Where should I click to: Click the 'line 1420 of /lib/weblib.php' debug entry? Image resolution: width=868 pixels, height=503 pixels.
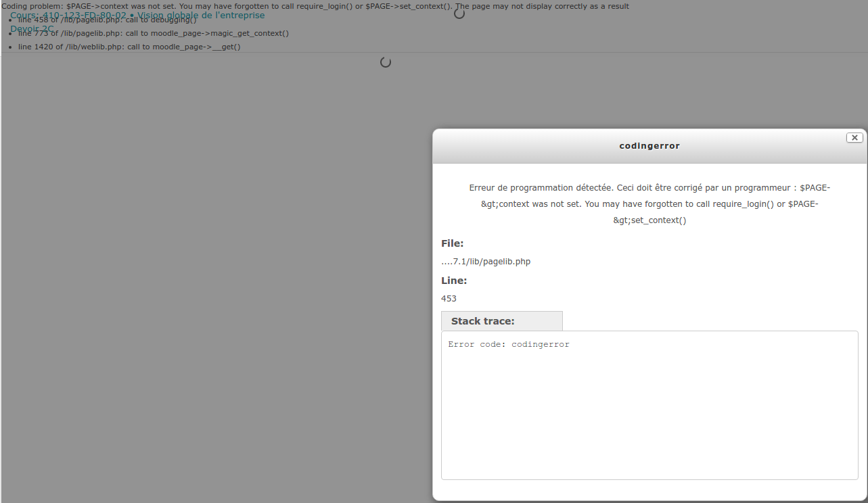(x=129, y=47)
